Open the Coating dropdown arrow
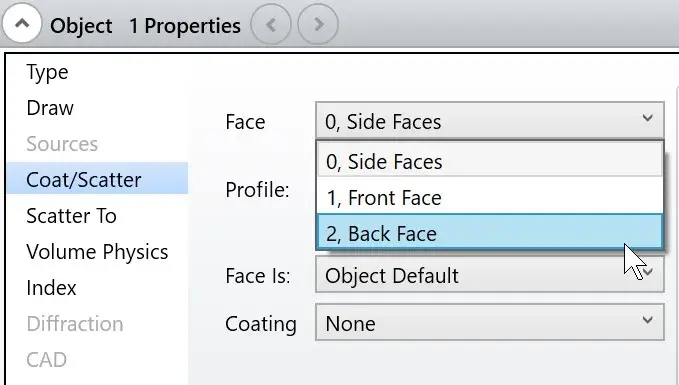 (647, 320)
